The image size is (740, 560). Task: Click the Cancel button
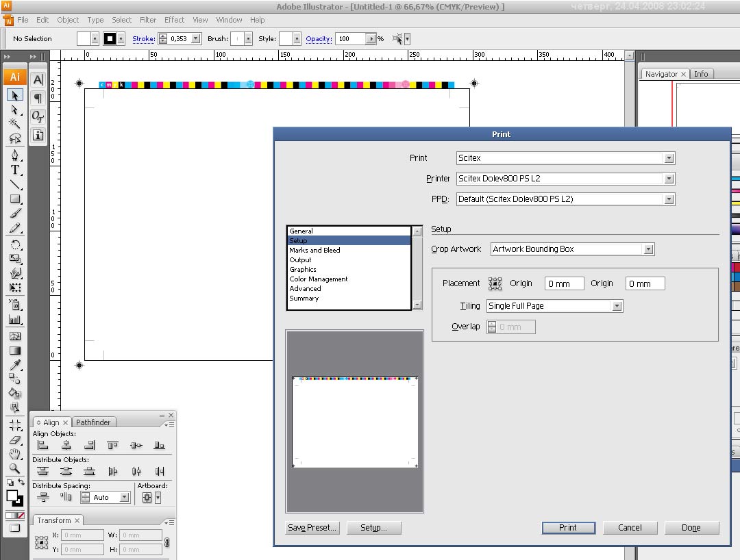click(x=630, y=528)
